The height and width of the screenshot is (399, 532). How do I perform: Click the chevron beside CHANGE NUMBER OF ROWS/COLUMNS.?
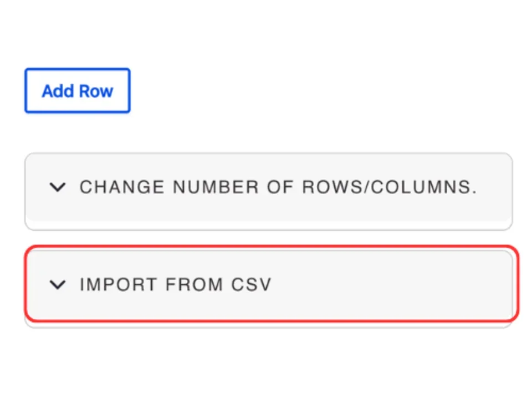[x=58, y=187]
